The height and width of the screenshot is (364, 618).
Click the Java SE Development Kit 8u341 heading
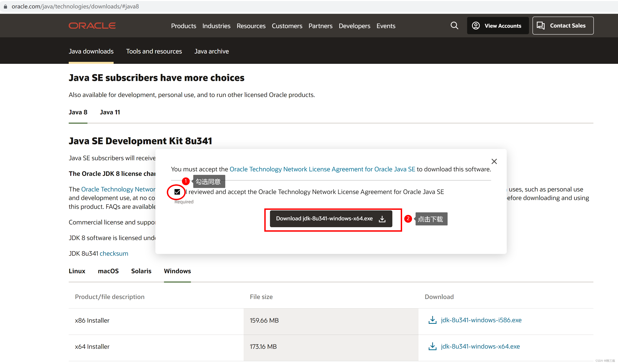pos(140,141)
